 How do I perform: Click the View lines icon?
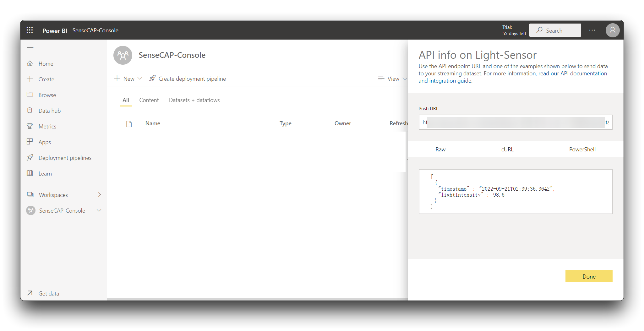pos(381,79)
